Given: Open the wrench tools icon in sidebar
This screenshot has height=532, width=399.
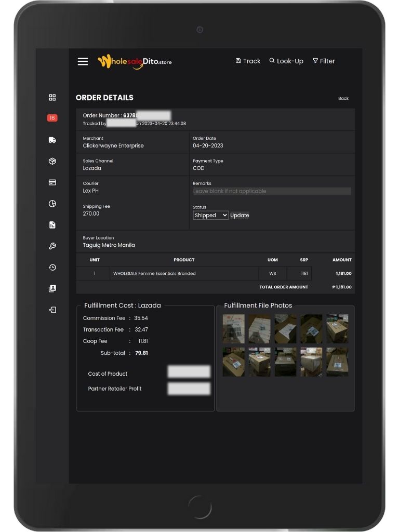Looking at the screenshot, I should (52, 246).
